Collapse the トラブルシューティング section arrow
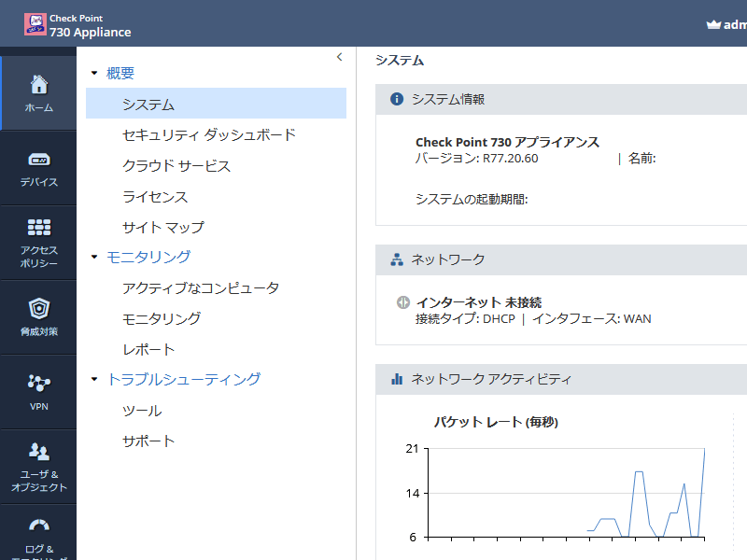The height and width of the screenshot is (560, 747). pyautogui.click(x=94, y=379)
